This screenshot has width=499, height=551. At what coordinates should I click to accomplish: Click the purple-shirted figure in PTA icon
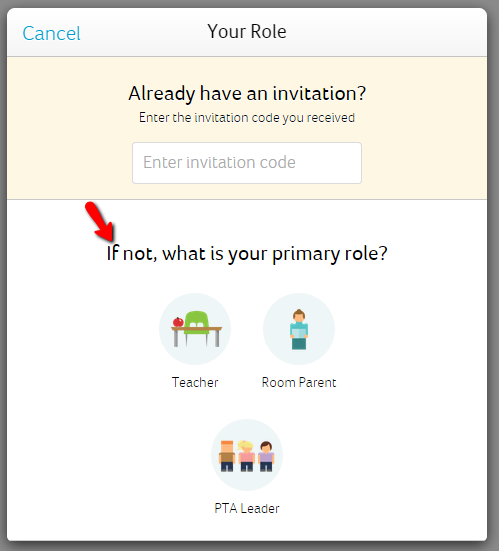(266, 456)
